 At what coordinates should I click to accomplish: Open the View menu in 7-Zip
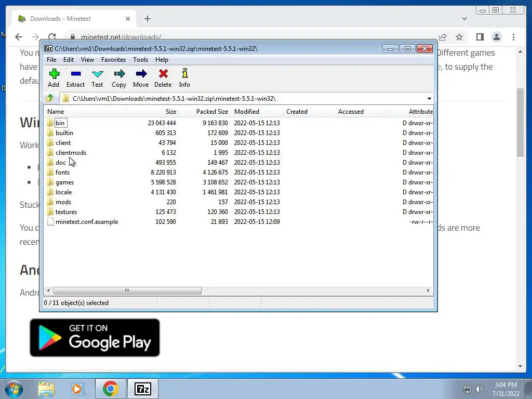87,59
